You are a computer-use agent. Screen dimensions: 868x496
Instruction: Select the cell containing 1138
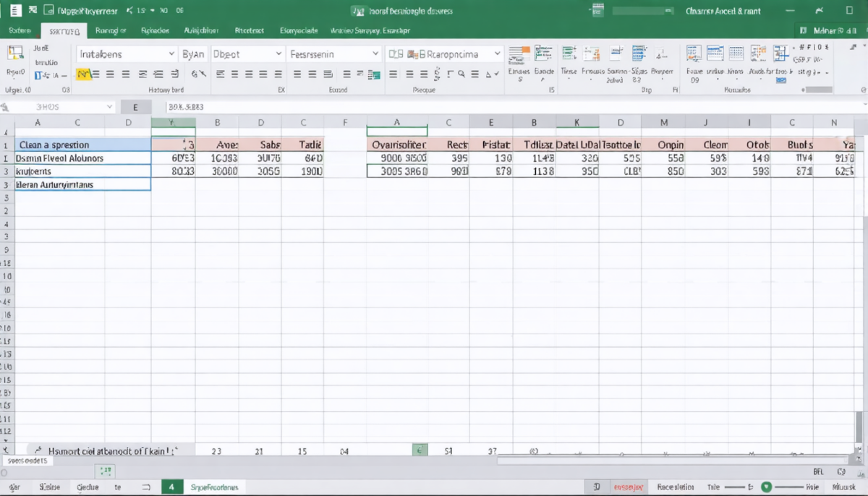[x=534, y=171]
